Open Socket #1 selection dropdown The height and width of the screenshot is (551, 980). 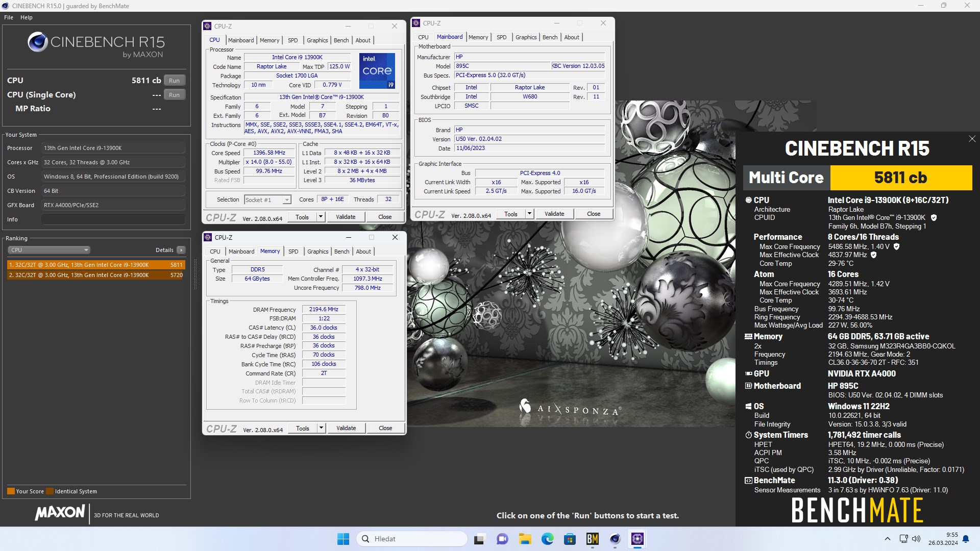pyautogui.click(x=267, y=200)
